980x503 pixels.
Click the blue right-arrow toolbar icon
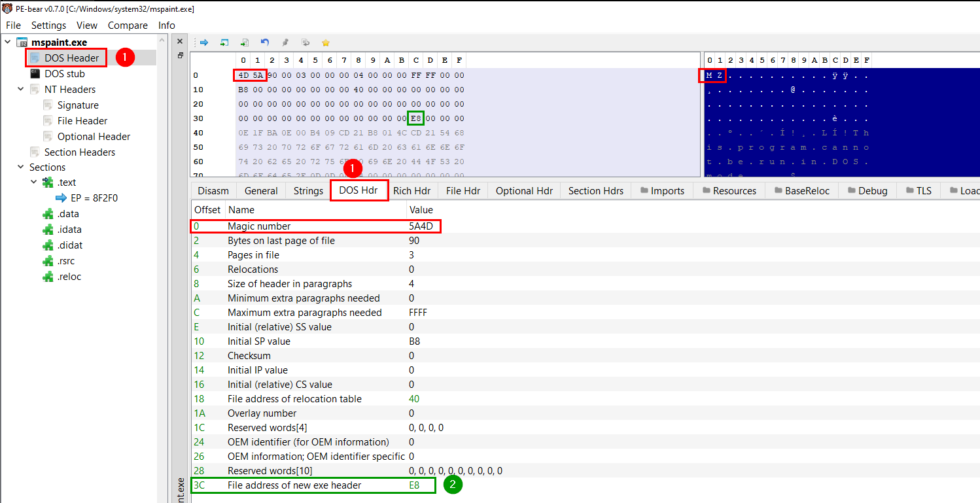pos(204,43)
